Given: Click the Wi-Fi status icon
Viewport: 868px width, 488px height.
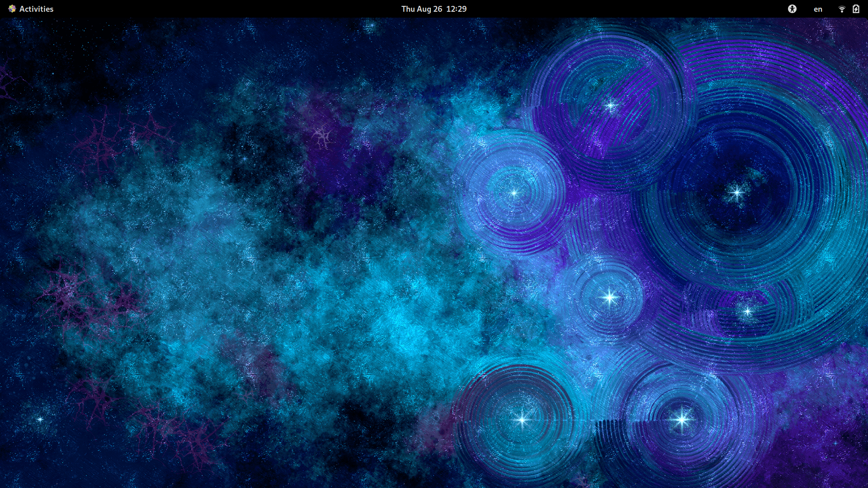Looking at the screenshot, I should pyautogui.click(x=842, y=9).
